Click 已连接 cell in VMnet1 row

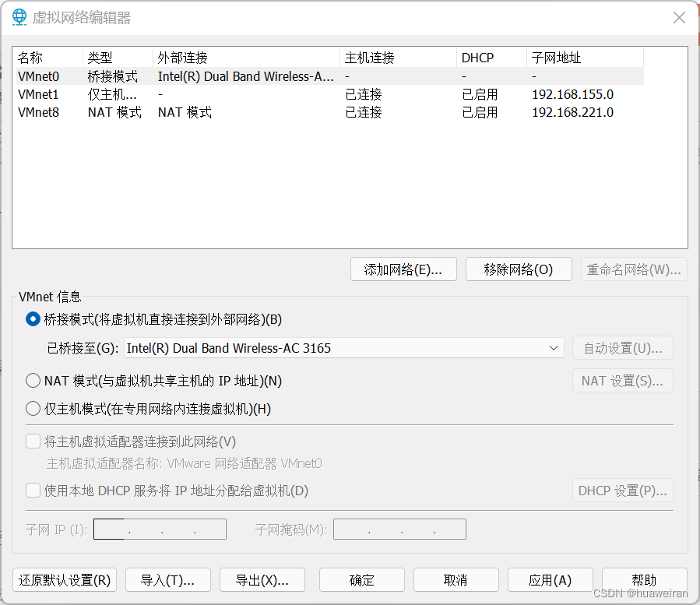[x=364, y=94]
